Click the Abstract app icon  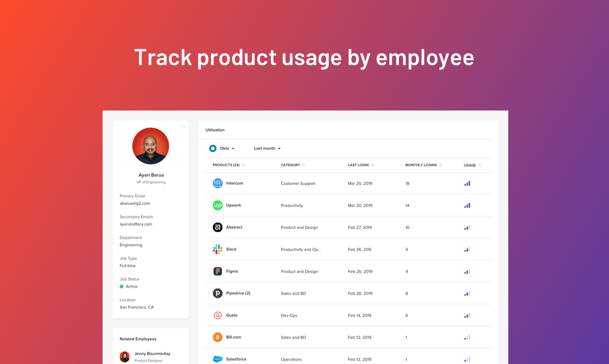click(218, 227)
